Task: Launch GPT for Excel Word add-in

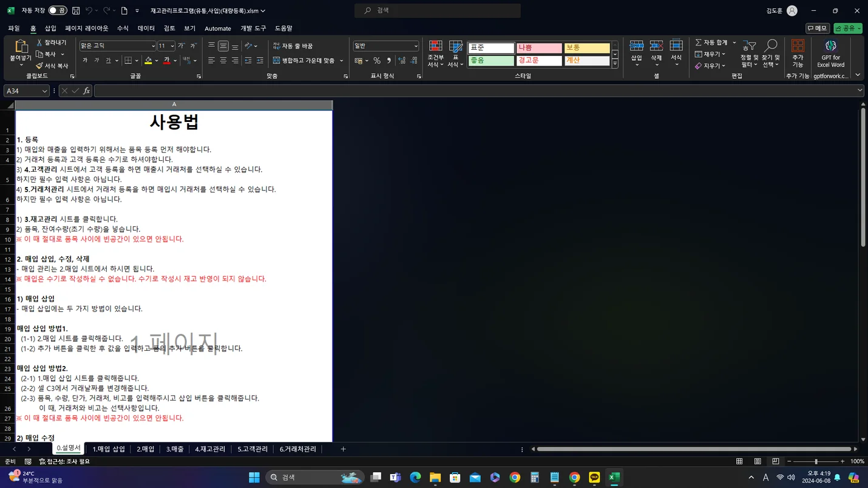Action: [830, 53]
